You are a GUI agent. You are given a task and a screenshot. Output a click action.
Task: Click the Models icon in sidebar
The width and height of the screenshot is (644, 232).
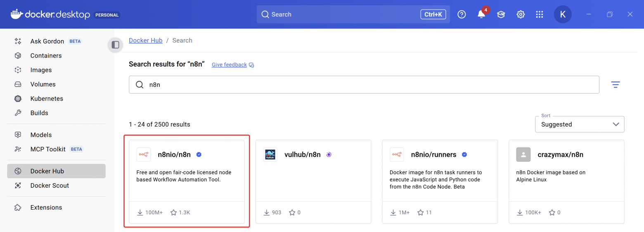(18, 135)
